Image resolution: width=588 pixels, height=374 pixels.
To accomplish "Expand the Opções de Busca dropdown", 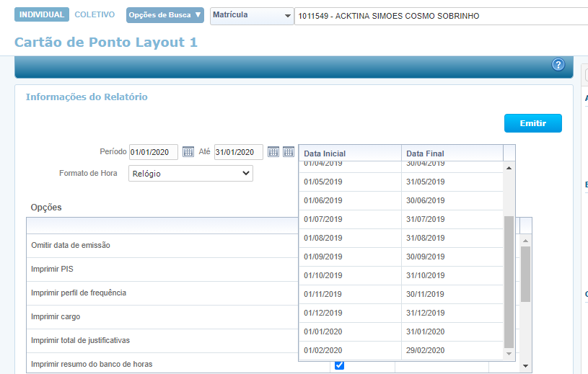I will tap(164, 15).
